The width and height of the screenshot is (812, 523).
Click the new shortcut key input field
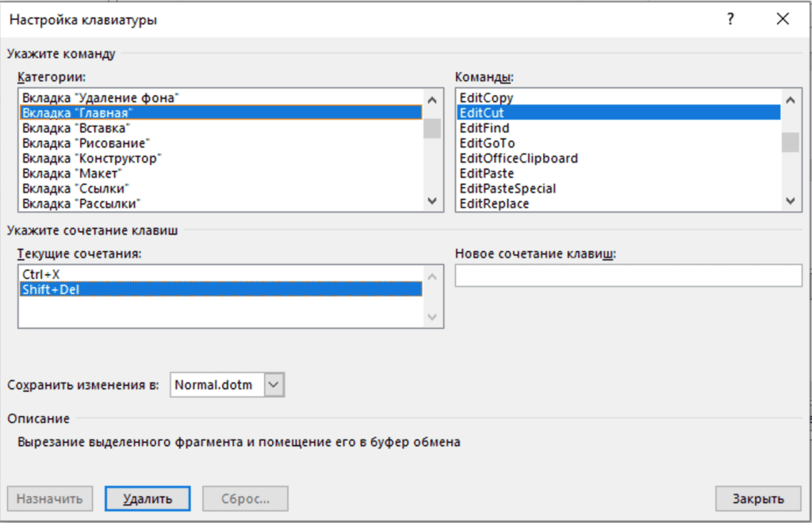[x=628, y=276]
